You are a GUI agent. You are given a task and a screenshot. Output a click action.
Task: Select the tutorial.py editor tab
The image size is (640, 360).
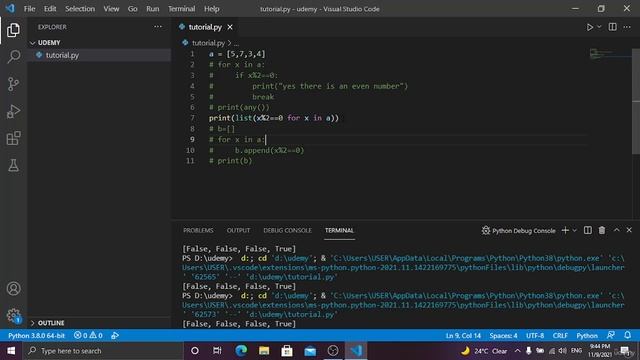(205, 27)
